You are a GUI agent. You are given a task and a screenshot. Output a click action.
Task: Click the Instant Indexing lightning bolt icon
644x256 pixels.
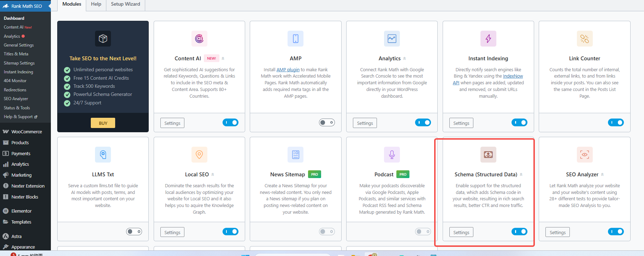[x=488, y=38]
